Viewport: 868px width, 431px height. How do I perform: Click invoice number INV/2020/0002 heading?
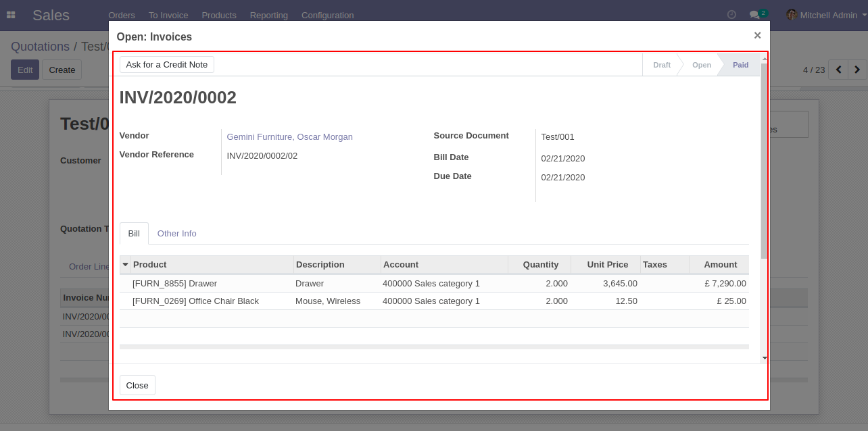[178, 97]
